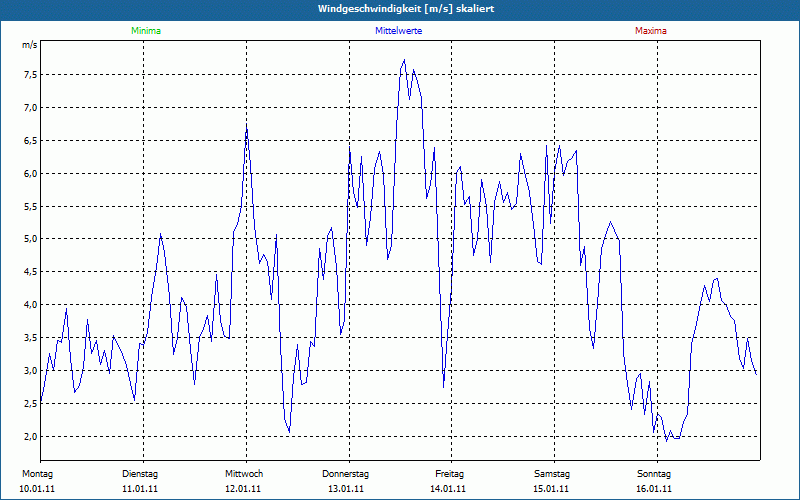Image resolution: width=800 pixels, height=500 pixels.
Task: Click the Mittwoch day label
Action: (244, 474)
